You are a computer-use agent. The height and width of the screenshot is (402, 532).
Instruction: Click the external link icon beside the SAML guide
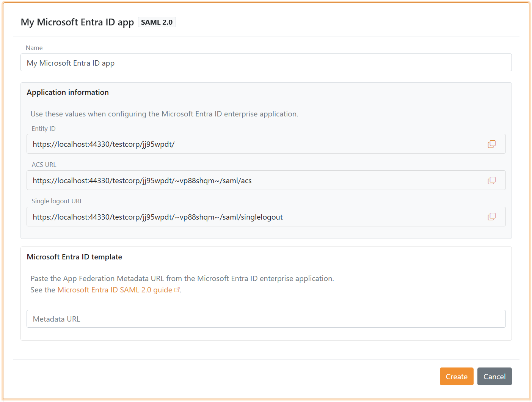tap(177, 289)
